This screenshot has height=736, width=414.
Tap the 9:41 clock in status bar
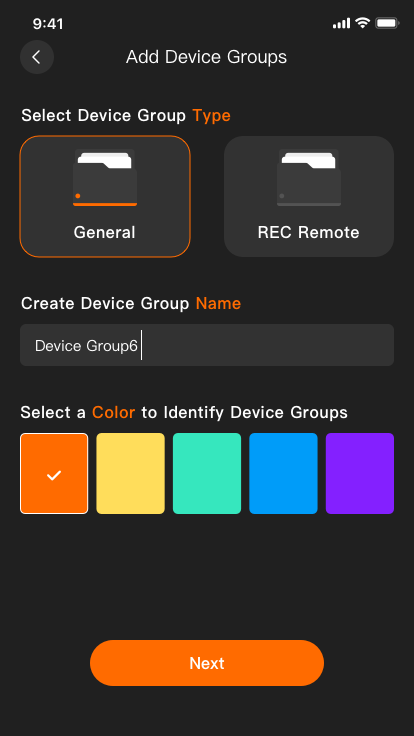[x=48, y=23]
